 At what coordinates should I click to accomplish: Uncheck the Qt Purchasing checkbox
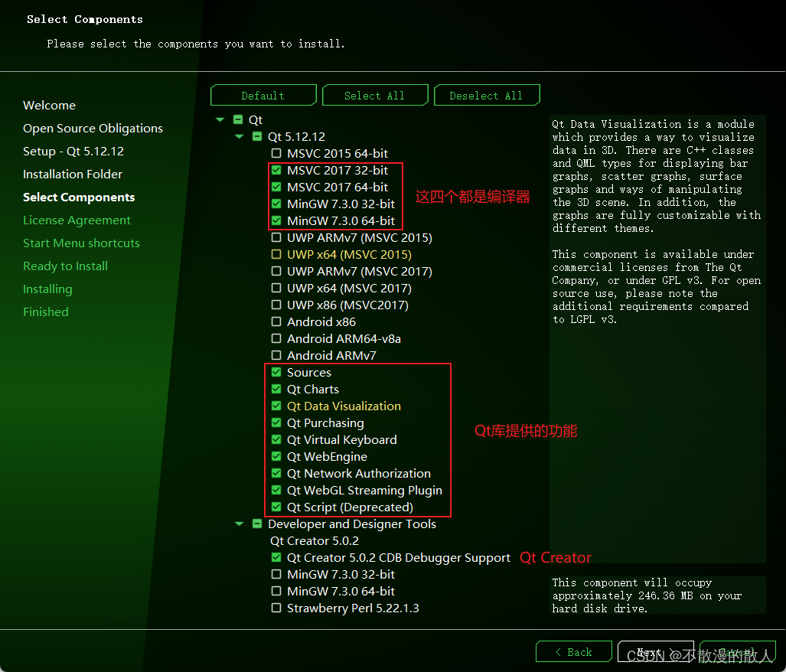[x=276, y=422]
